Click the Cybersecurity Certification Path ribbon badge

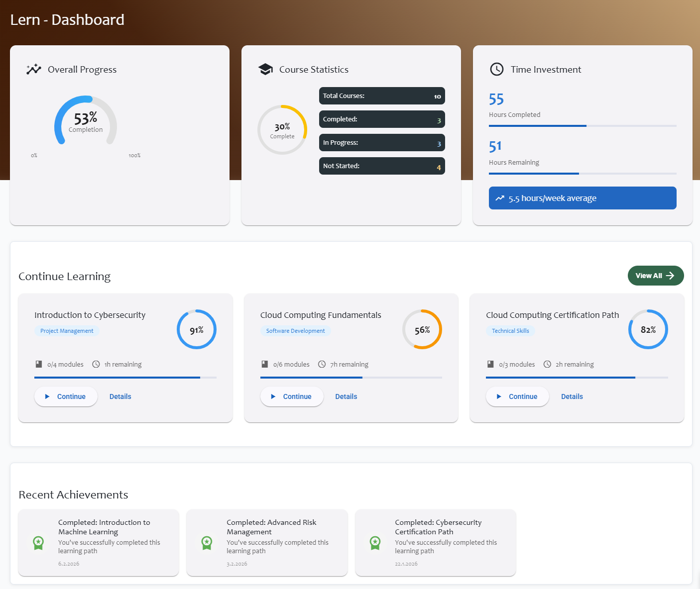[x=375, y=543]
